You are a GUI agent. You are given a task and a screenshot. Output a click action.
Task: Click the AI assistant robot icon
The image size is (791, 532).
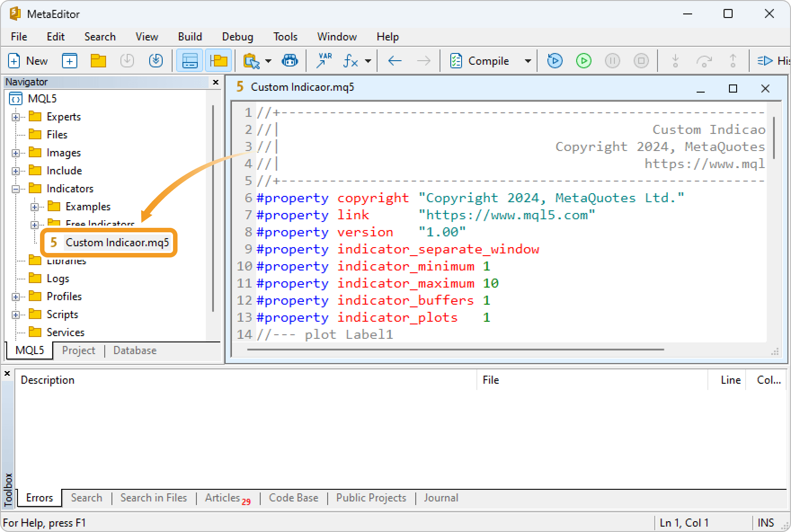[290, 61]
